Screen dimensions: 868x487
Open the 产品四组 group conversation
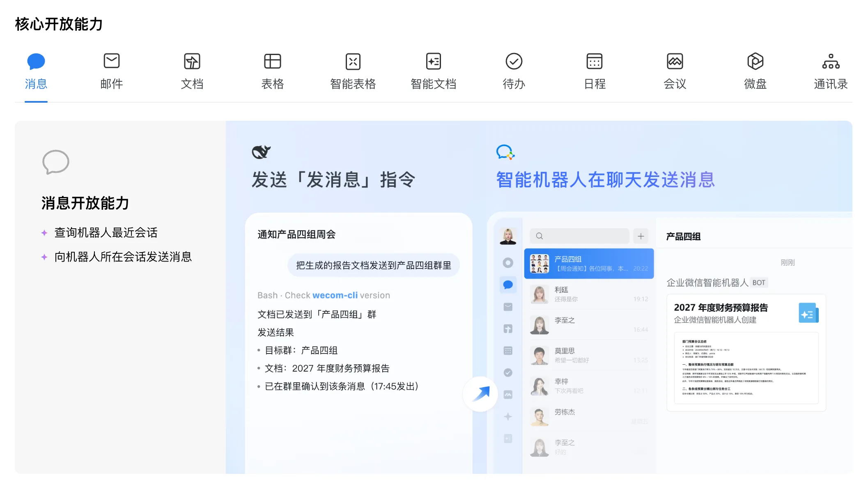(589, 264)
